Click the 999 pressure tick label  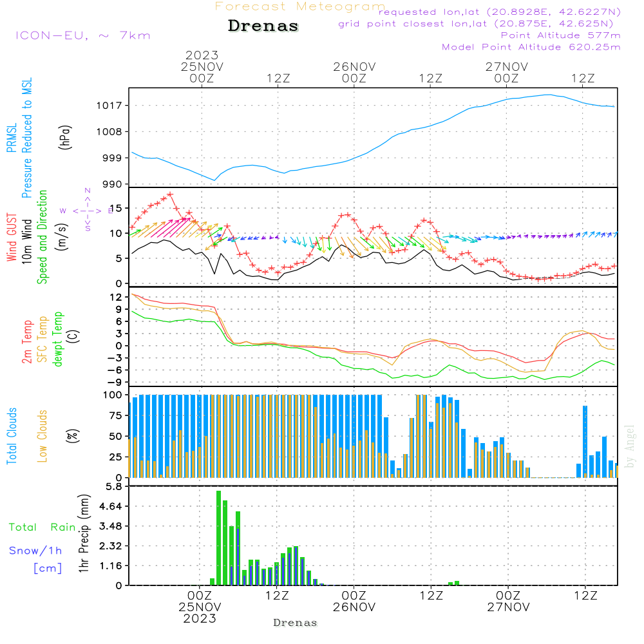tap(111, 158)
